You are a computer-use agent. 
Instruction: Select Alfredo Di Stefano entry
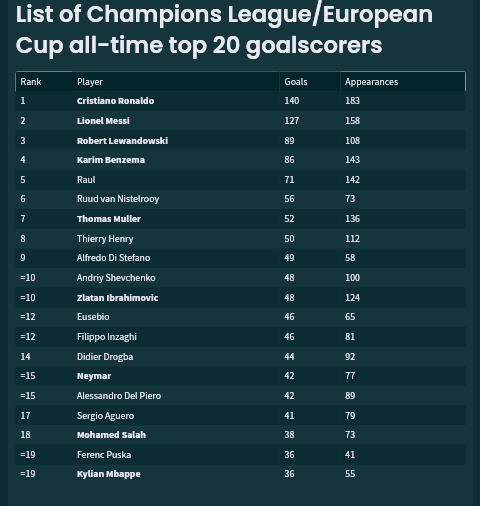click(113, 258)
